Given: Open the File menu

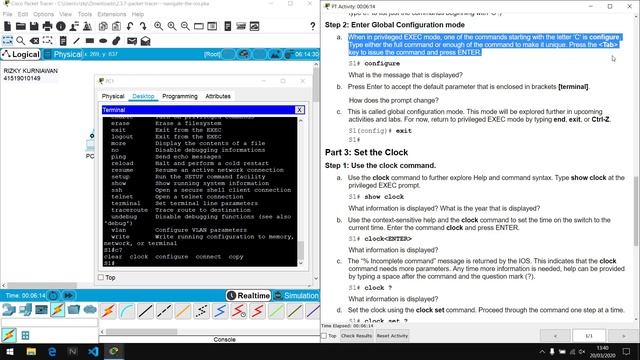Looking at the screenshot, I should coord(7,14).
